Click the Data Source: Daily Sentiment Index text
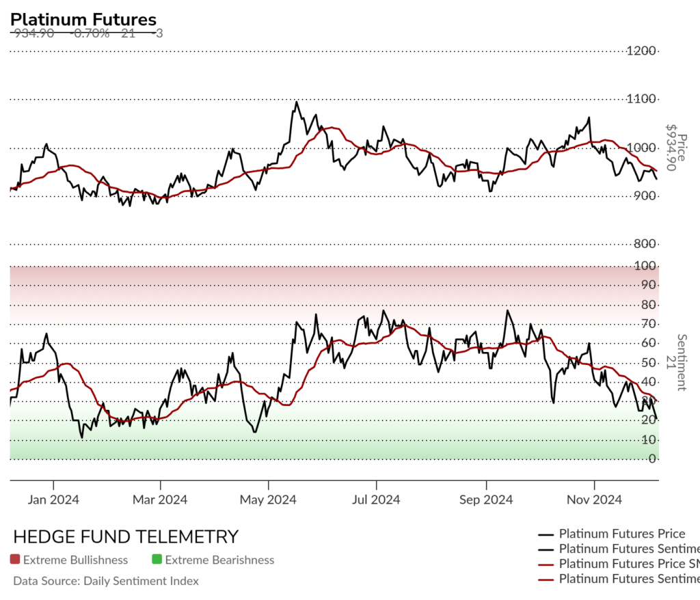Image resolution: width=700 pixels, height=600 pixels. [106, 581]
